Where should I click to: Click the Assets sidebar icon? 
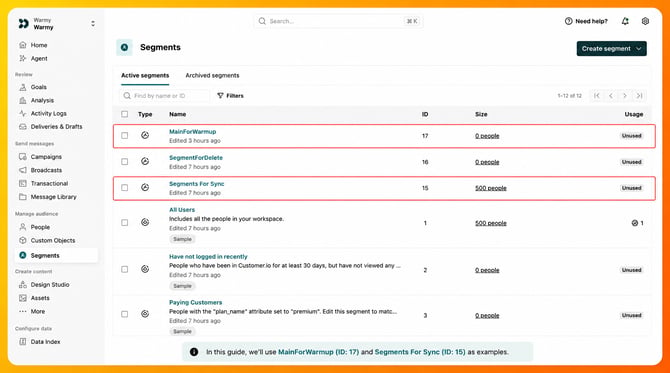click(x=23, y=298)
